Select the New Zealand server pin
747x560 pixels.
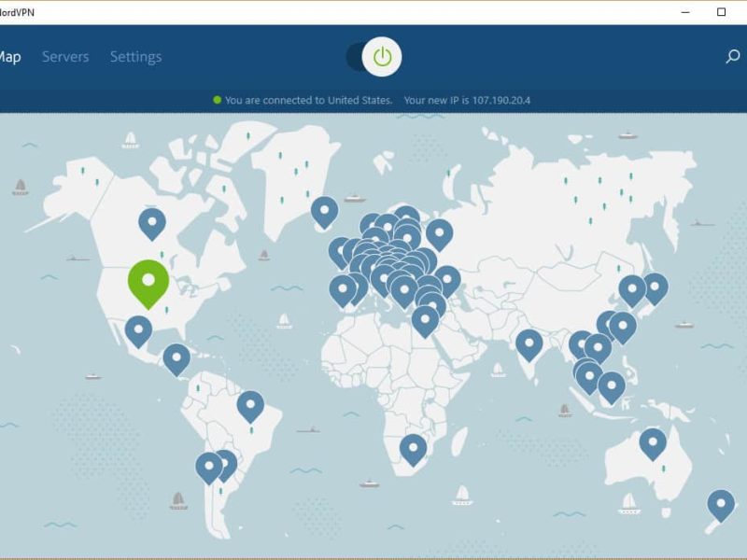[x=721, y=506]
